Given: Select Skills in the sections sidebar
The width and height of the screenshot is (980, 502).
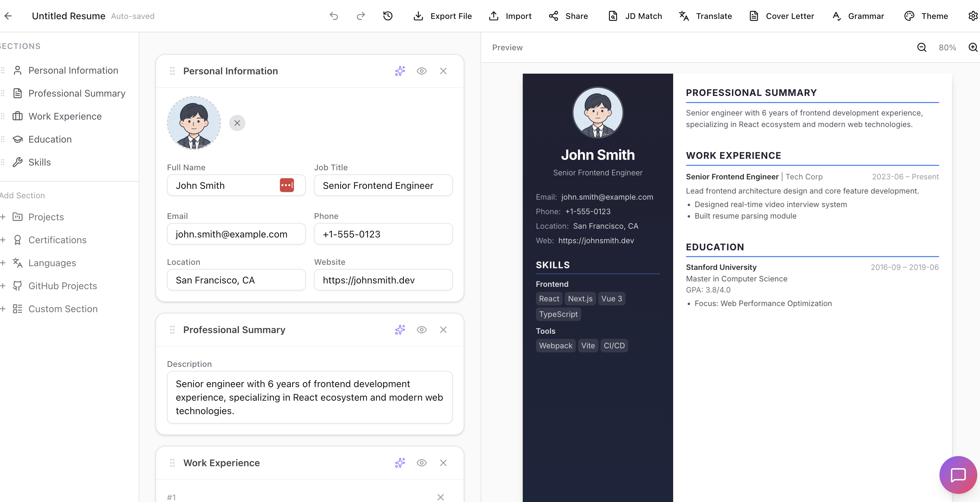Looking at the screenshot, I should pos(40,162).
